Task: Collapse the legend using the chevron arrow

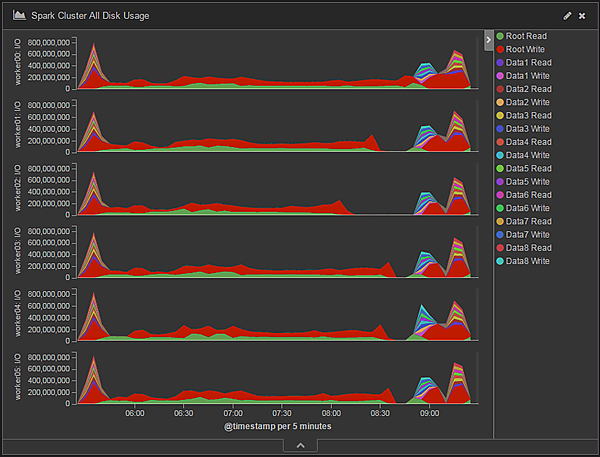Action: [x=488, y=38]
